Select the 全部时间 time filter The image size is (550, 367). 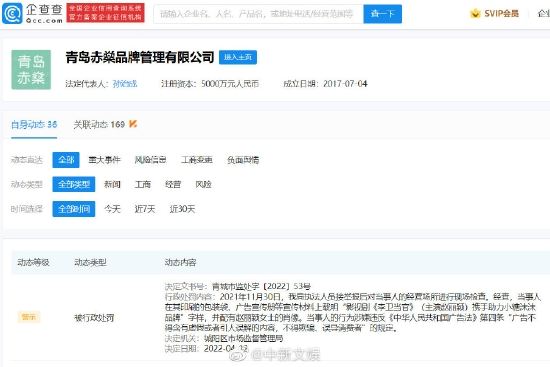click(74, 209)
